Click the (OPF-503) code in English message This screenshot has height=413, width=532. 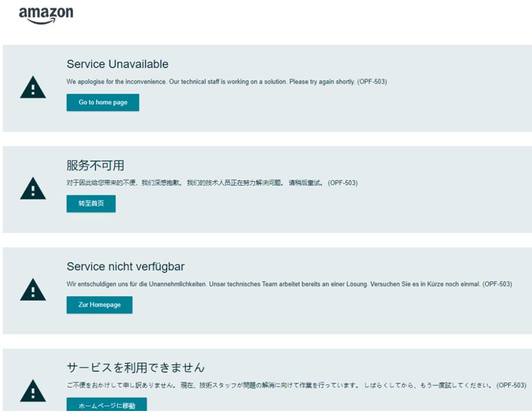pos(372,82)
